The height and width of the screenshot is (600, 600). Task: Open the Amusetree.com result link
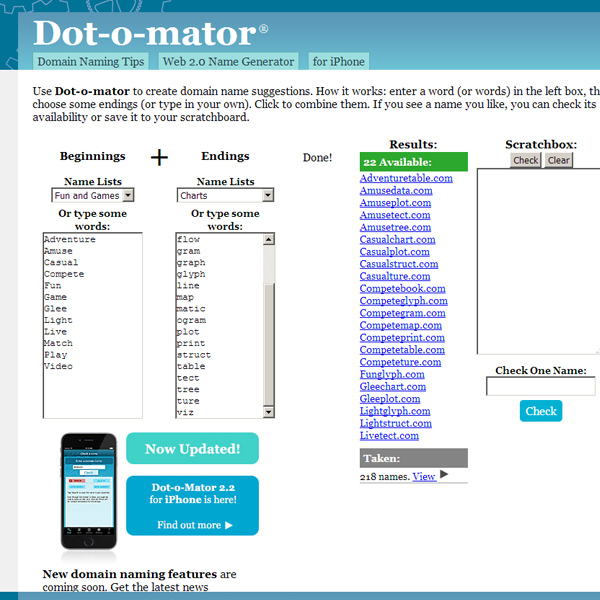point(395,227)
